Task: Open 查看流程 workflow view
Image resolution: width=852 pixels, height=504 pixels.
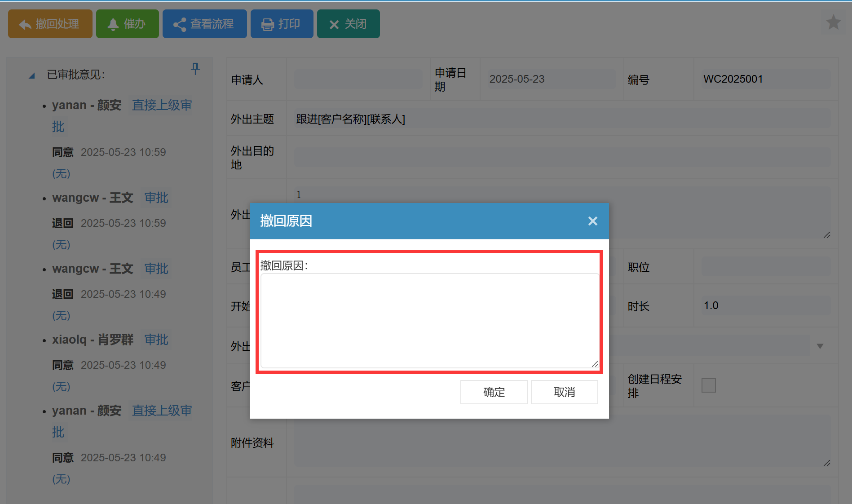Action: click(x=204, y=24)
